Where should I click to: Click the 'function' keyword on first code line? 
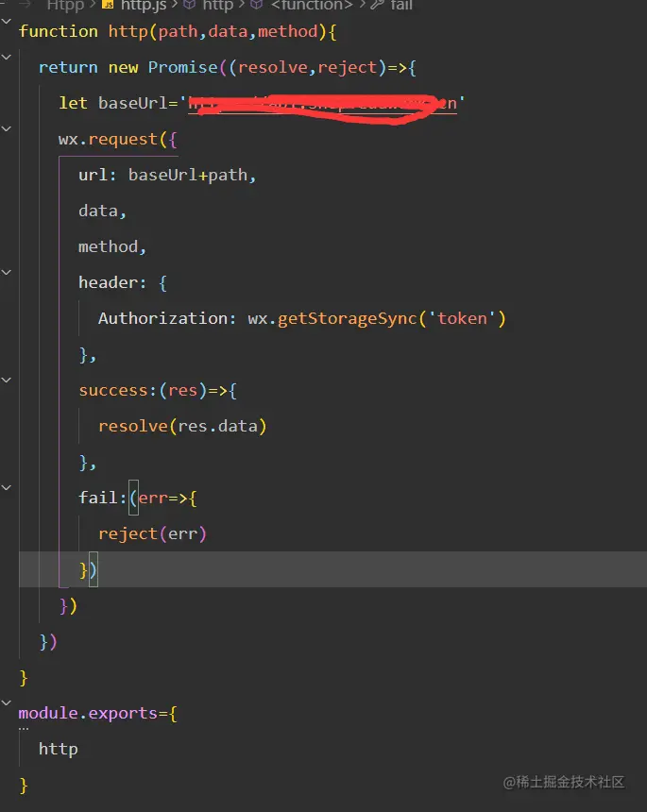click(x=58, y=31)
